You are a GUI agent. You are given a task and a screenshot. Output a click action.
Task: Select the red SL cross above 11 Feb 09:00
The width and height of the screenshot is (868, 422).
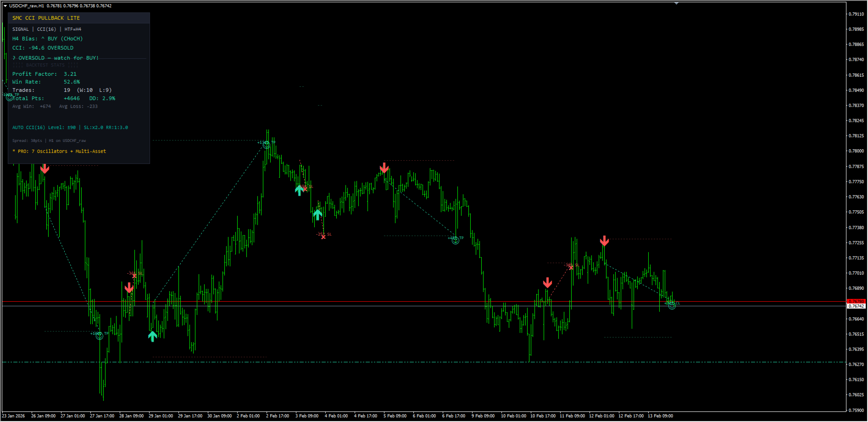pyautogui.click(x=571, y=268)
